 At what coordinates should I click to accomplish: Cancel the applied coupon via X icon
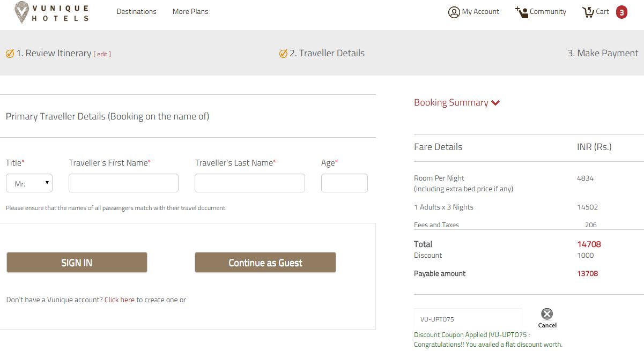pyautogui.click(x=547, y=314)
